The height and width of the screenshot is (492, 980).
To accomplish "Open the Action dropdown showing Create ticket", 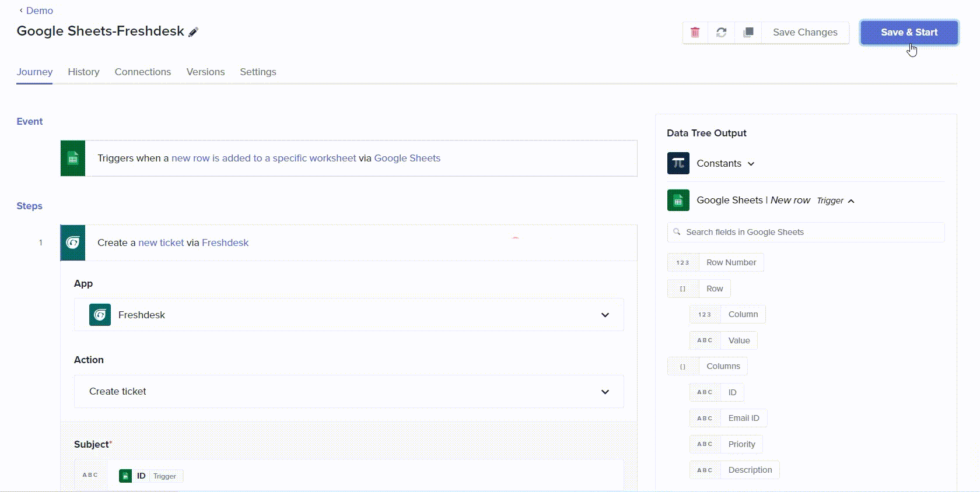I will [x=349, y=391].
